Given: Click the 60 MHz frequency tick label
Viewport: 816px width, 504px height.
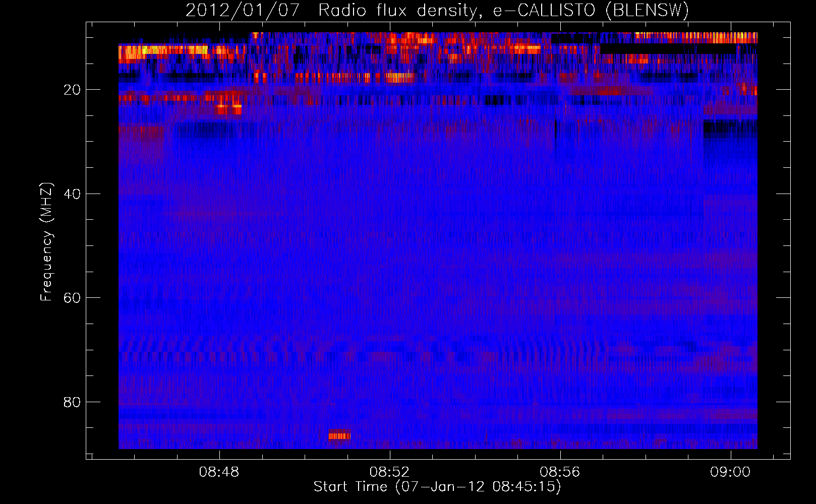Looking at the screenshot, I should click(72, 298).
